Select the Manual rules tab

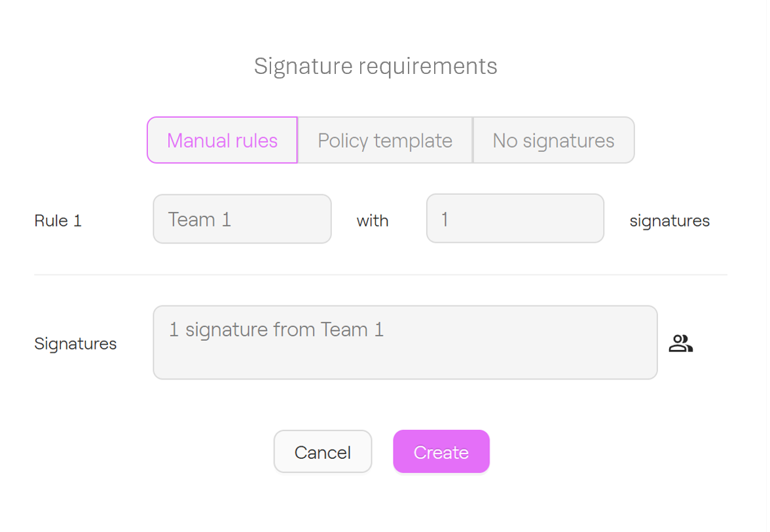tap(222, 140)
